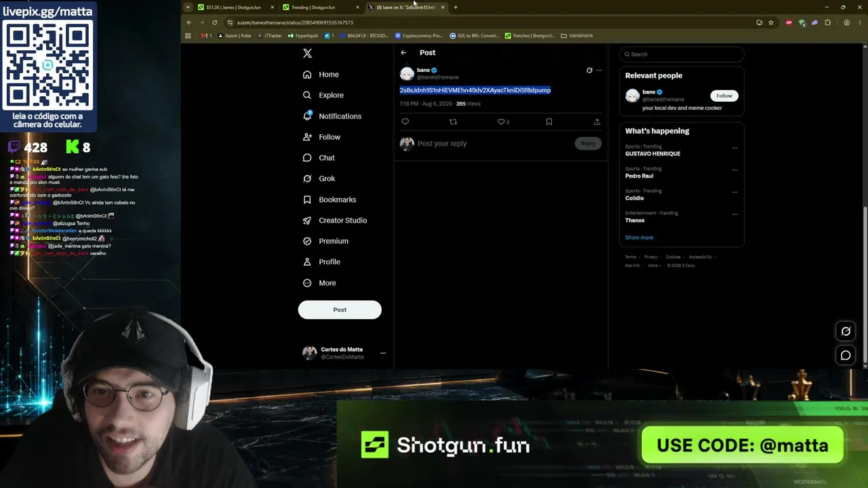Viewport: 868px width, 488px height.
Task: Open the 'SOL to BRL: Convert...' bookmark
Action: tap(475, 36)
